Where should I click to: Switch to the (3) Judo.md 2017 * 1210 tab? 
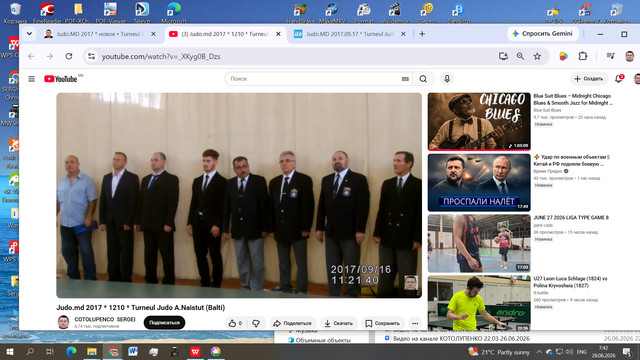pos(224,34)
